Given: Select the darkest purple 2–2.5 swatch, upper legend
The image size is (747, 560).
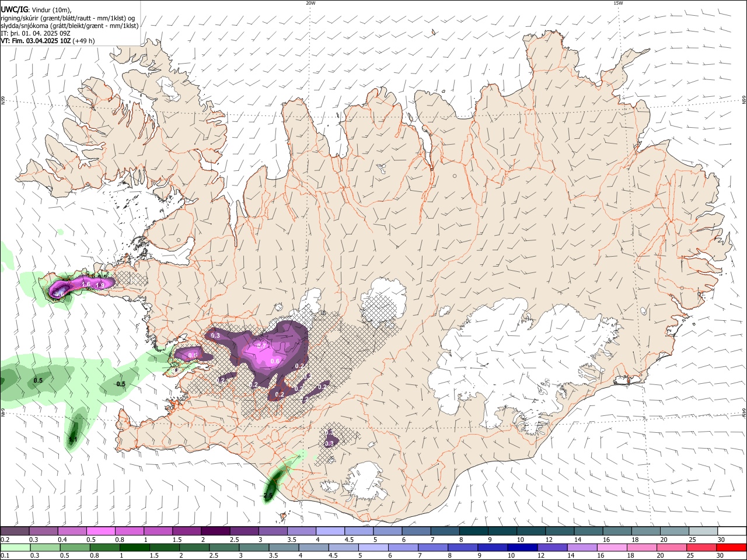Looking at the screenshot, I should pyautogui.click(x=215, y=530).
